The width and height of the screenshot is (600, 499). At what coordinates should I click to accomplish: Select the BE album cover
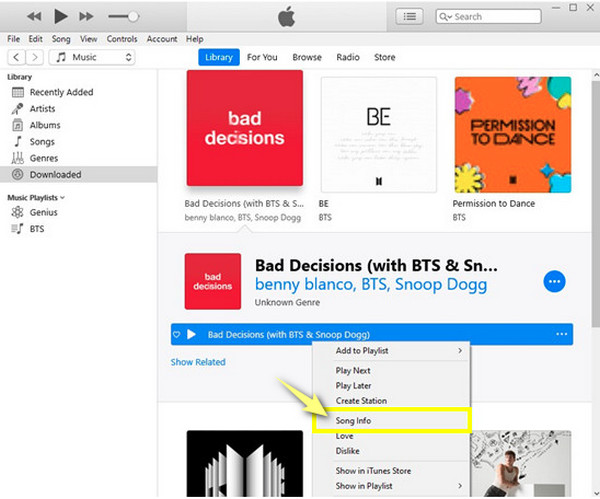pos(379,135)
